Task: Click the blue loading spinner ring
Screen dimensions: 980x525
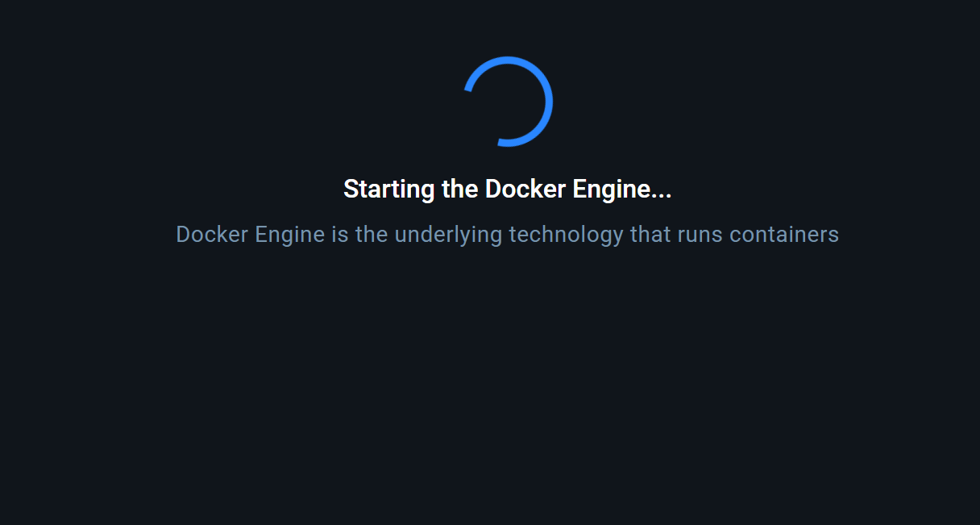Action: click(x=549, y=102)
